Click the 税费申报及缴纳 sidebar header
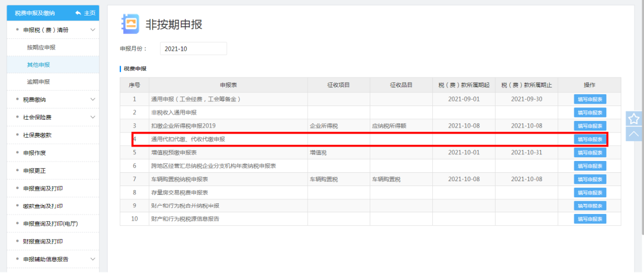This screenshot has height=273, width=644. click(x=35, y=13)
